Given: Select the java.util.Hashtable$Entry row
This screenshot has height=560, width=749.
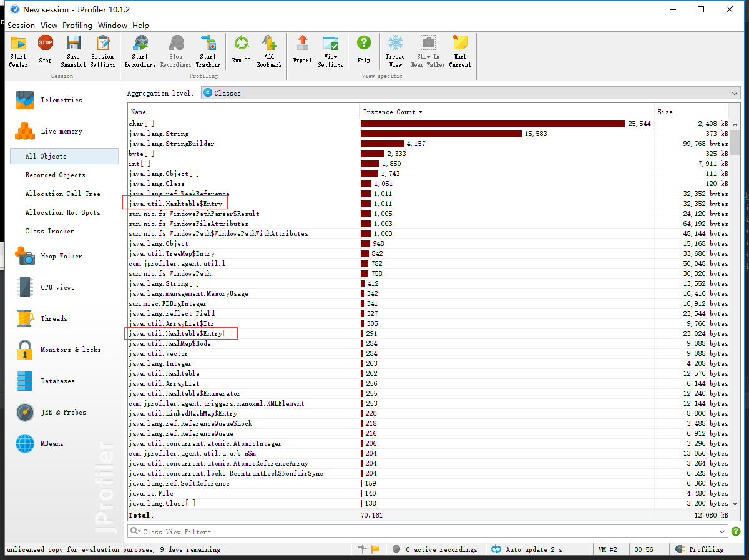Looking at the screenshot, I should point(429,204).
